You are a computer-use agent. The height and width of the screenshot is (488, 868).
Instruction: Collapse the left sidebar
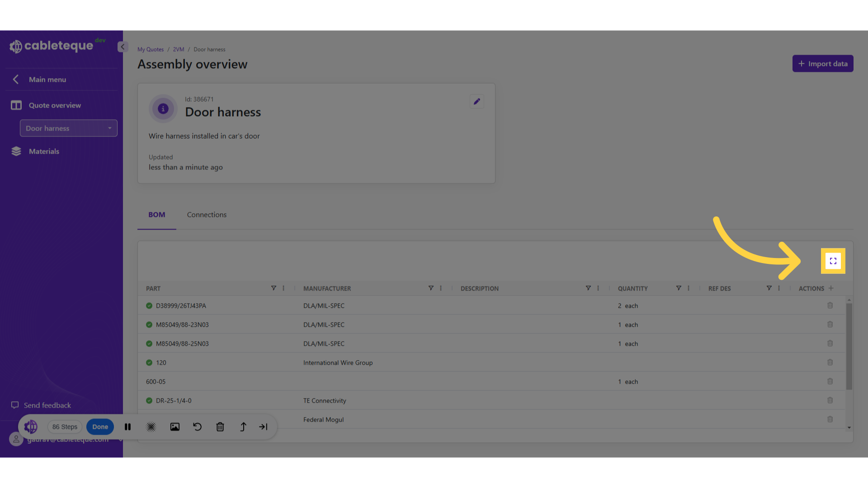(x=122, y=47)
